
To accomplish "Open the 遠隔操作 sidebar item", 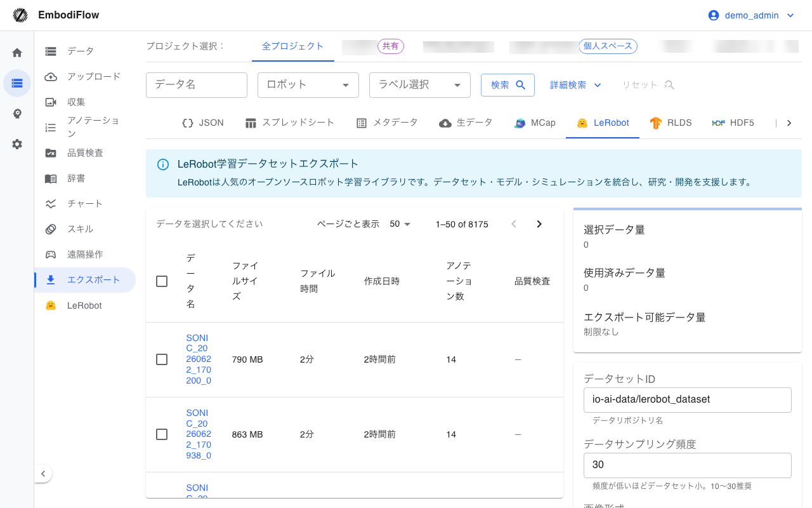I will click(85, 255).
